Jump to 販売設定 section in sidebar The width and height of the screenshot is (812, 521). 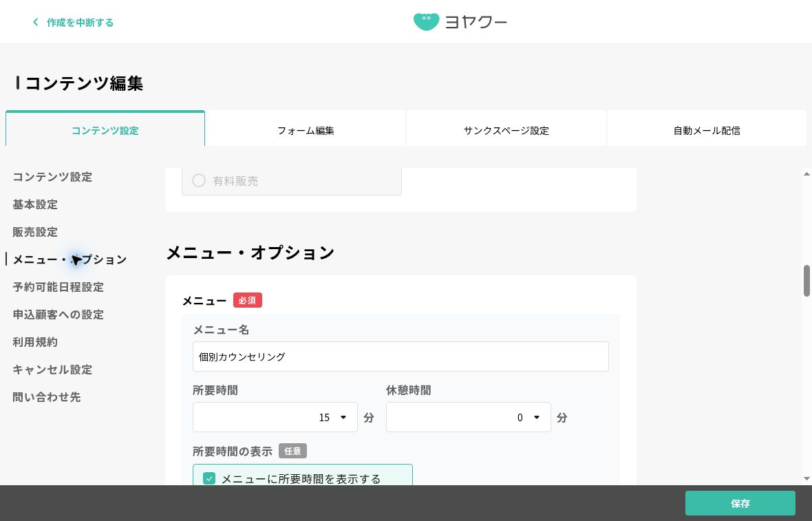point(35,231)
